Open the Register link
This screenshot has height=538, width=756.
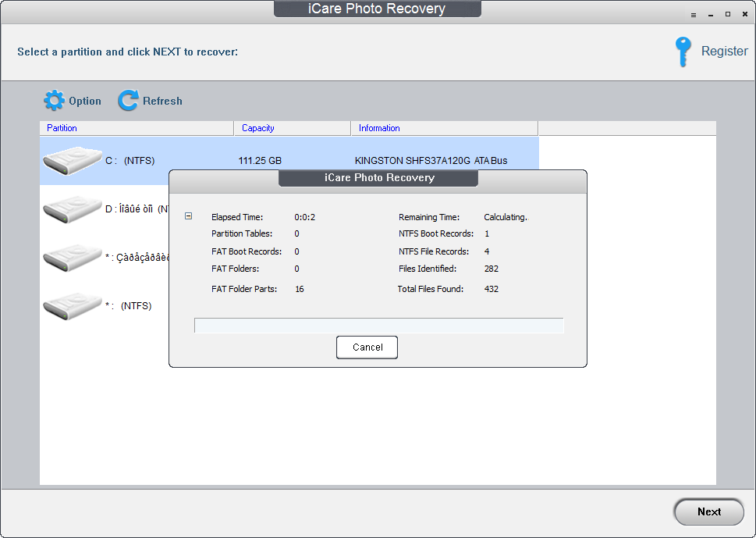pyautogui.click(x=724, y=52)
